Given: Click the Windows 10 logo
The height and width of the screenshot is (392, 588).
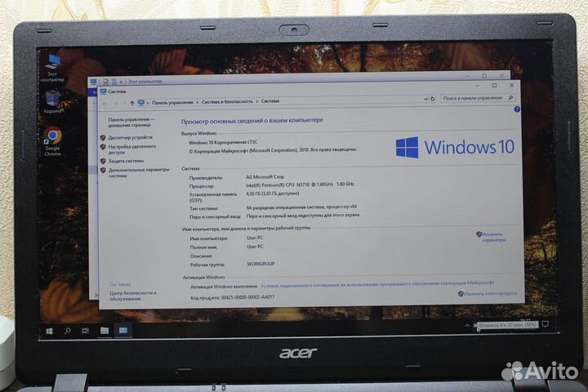Looking at the screenshot, I should [x=455, y=147].
